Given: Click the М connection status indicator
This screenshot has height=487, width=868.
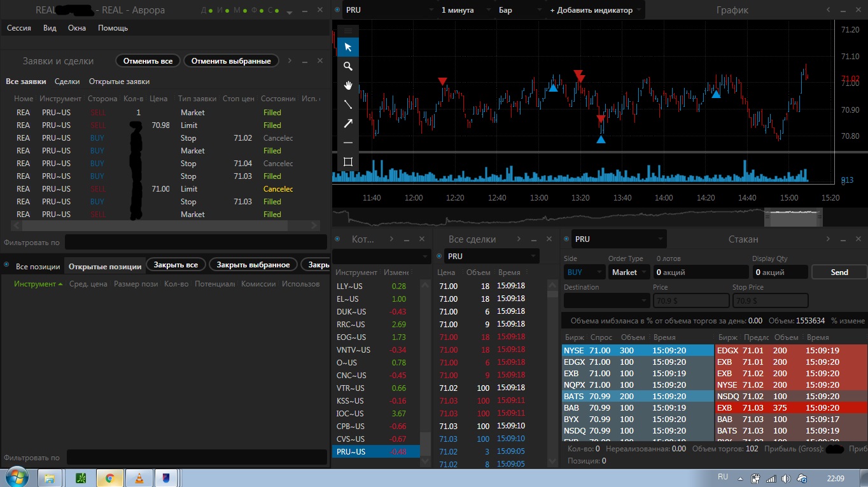Looking at the screenshot, I should tap(241, 10).
